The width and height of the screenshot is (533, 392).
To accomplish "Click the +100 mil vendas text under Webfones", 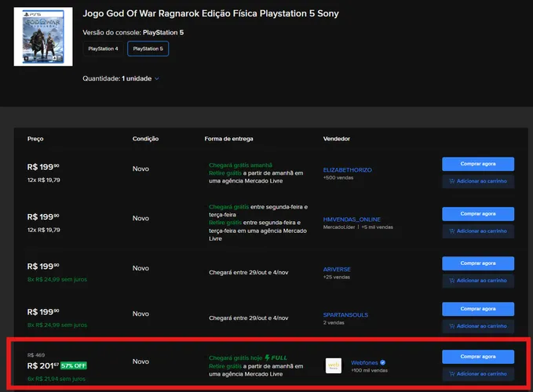I will pyautogui.click(x=369, y=371).
